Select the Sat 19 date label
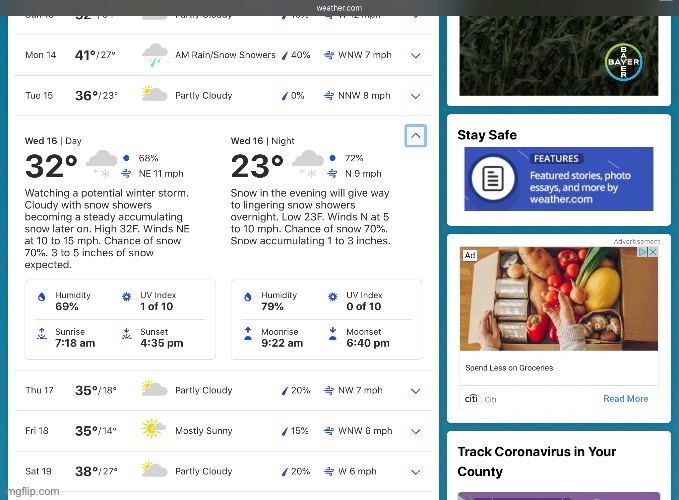Viewport: 679px width, 500px height. [38, 471]
